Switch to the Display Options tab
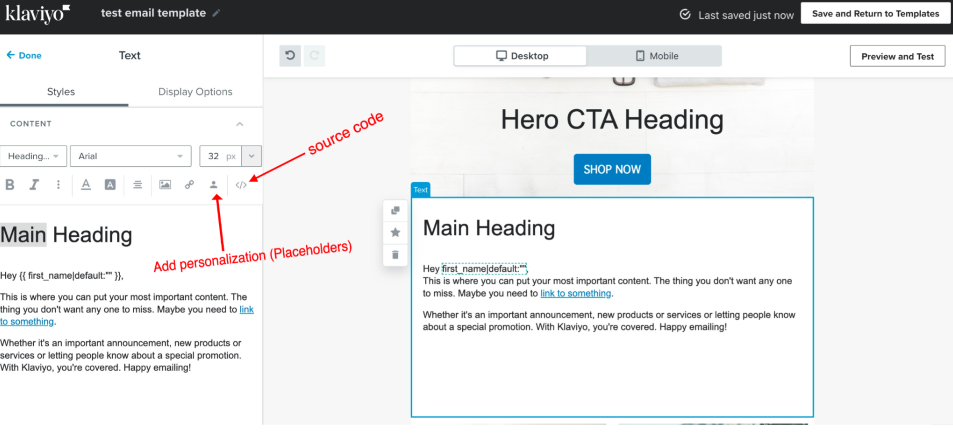The height and width of the screenshot is (443, 953). pyautogui.click(x=195, y=92)
